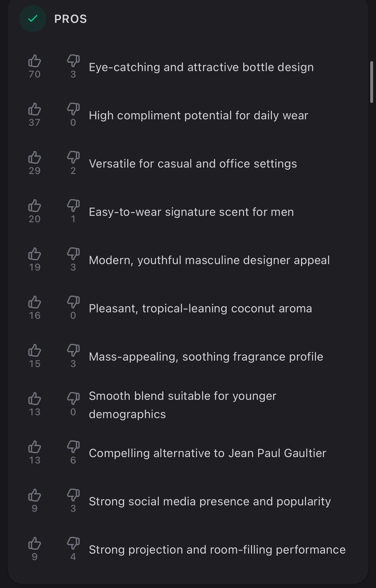Like 'High compliment potential for daily wear'
376x588 pixels.
[x=34, y=109]
